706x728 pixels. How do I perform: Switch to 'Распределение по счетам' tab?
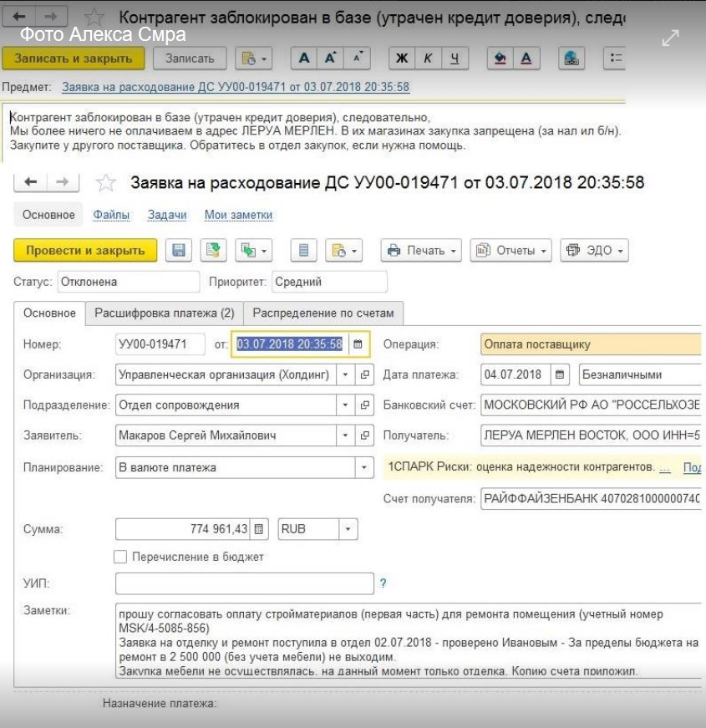tap(323, 313)
